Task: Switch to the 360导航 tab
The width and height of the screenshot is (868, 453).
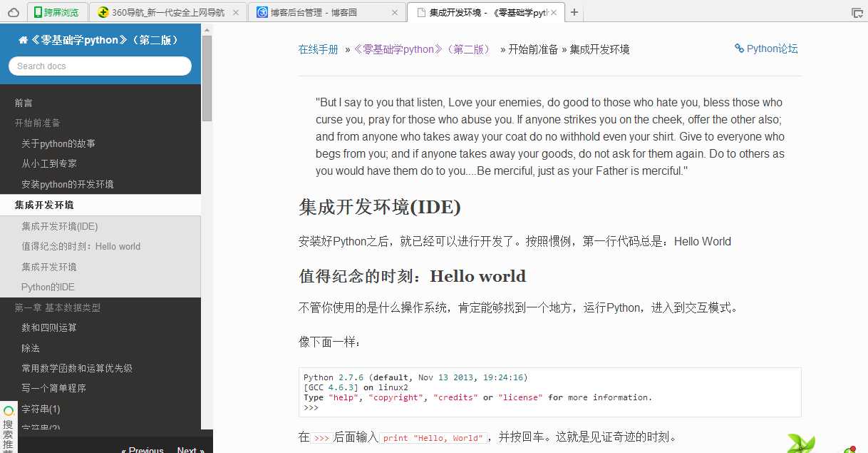Action: tap(170, 12)
